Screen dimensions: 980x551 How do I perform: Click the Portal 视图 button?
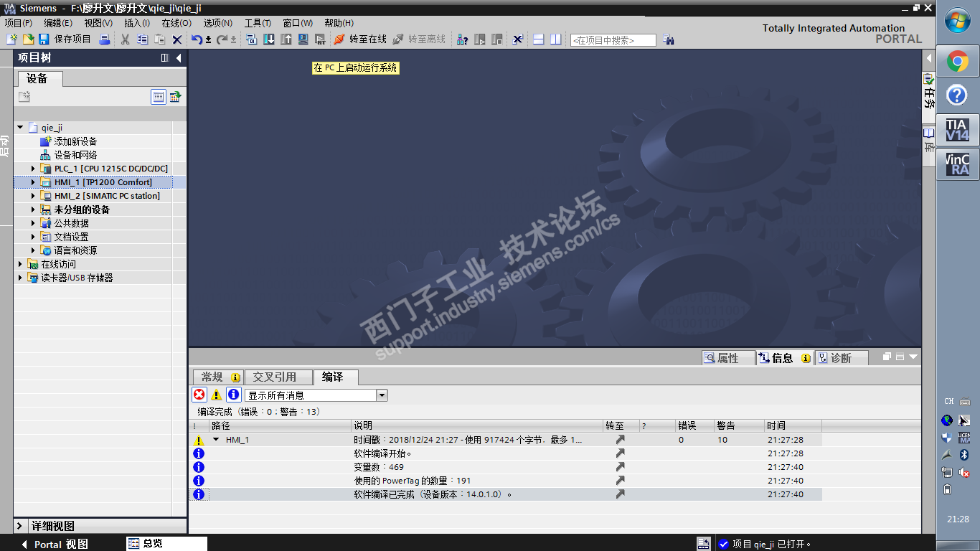[x=55, y=545]
